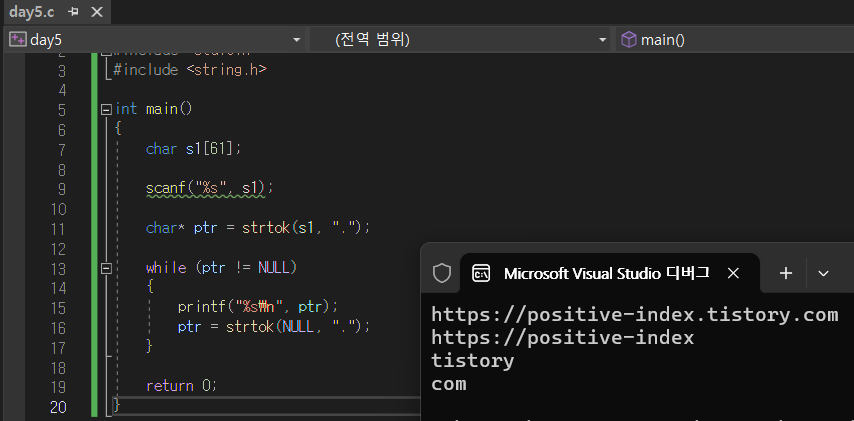Close the Microsoft Visual Studio 디버그 tab
This screenshot has width=854, height=421.
point(734,273)
